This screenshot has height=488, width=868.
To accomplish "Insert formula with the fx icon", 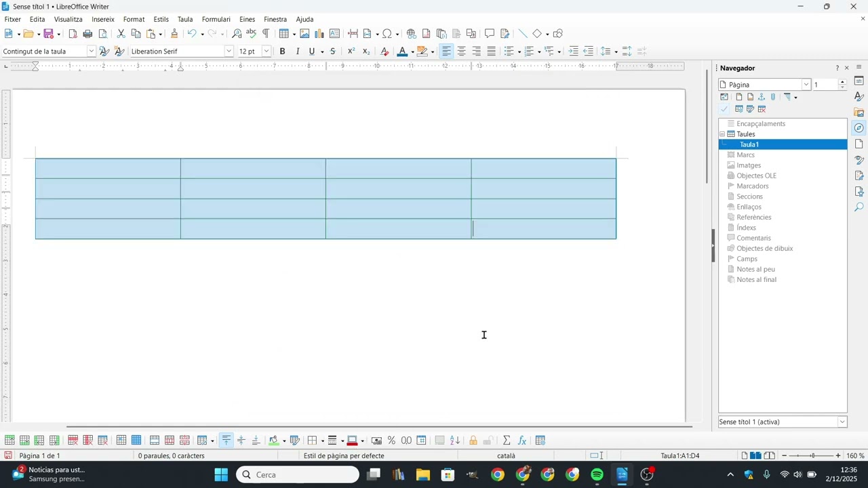I will (x=521, y=441).
